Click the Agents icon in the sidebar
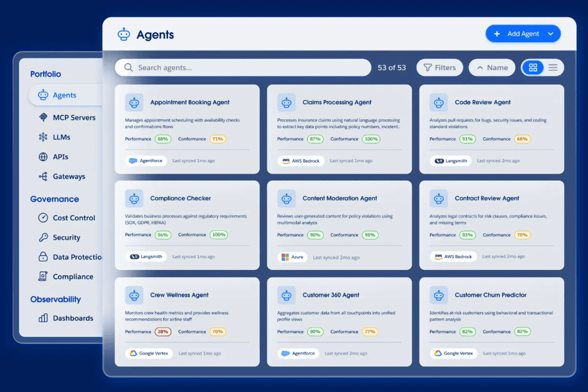The image size is (588, 392). (43, 95)
